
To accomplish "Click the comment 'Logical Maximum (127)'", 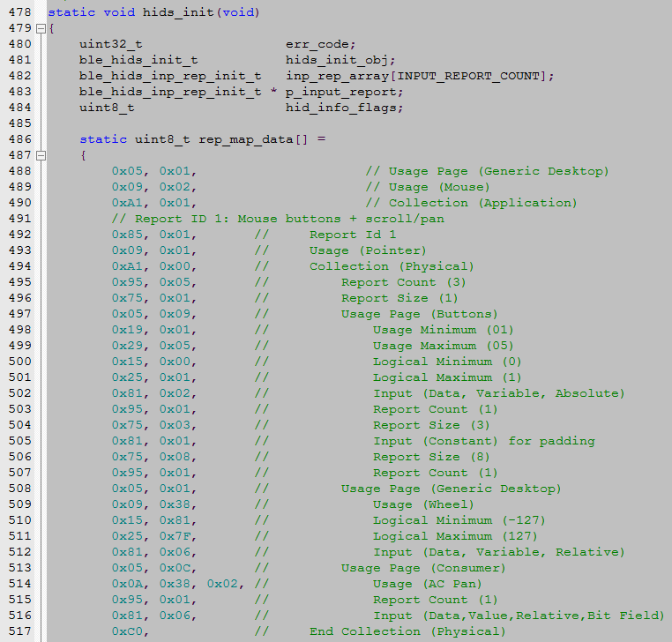I will [455, 535].
